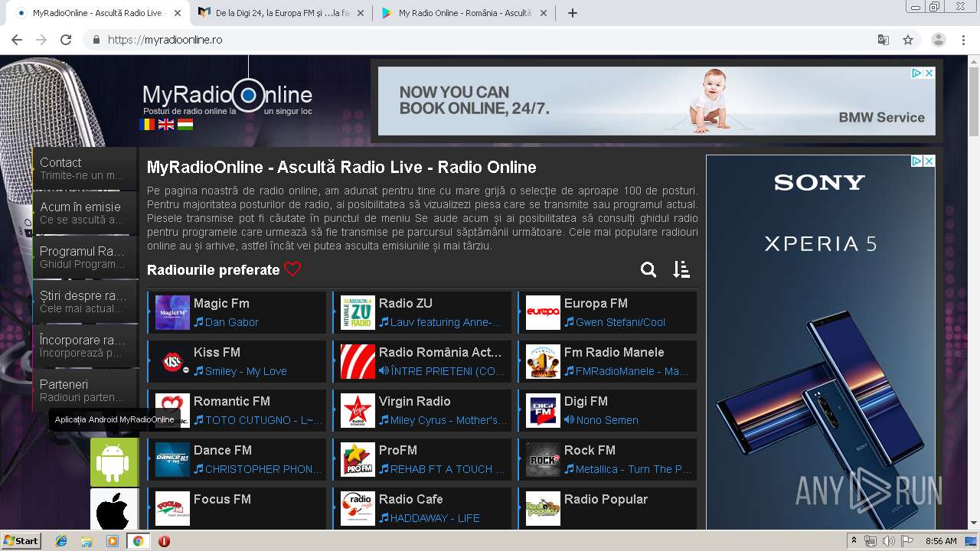Click the Radio ZU station logo
This screenshot has height=551, width=980.
(x=358, y=313)
